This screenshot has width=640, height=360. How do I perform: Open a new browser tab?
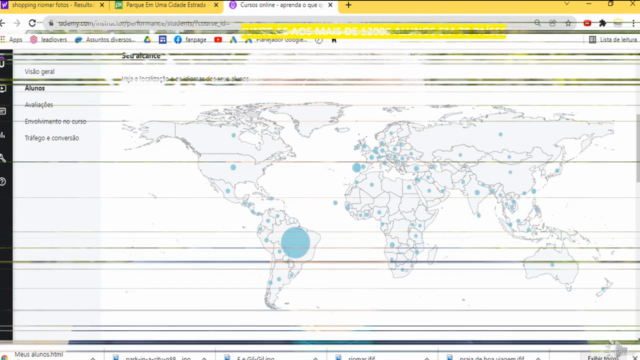click(348, 5)
